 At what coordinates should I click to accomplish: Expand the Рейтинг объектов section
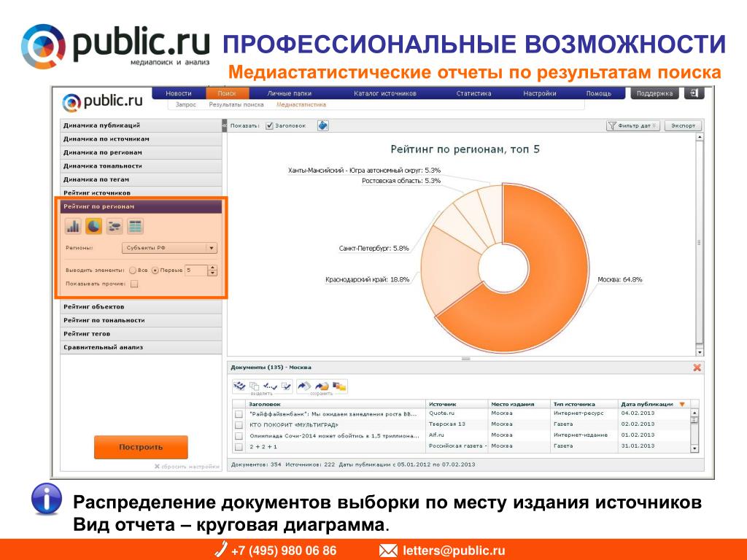[x=141, y=307]
